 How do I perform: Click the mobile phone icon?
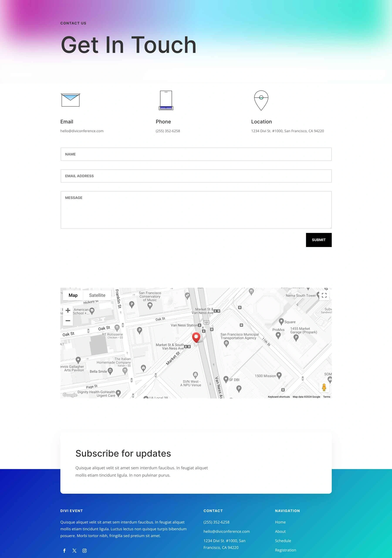[x=166, y=100]
